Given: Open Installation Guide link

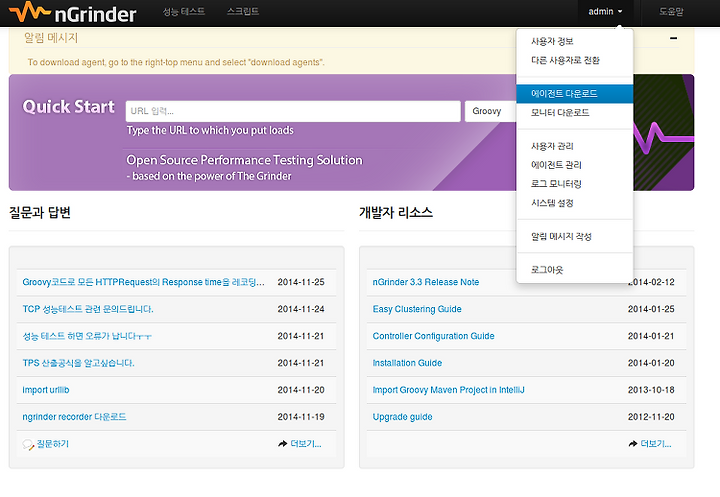Looking at the screenshot, I should 407,363.
